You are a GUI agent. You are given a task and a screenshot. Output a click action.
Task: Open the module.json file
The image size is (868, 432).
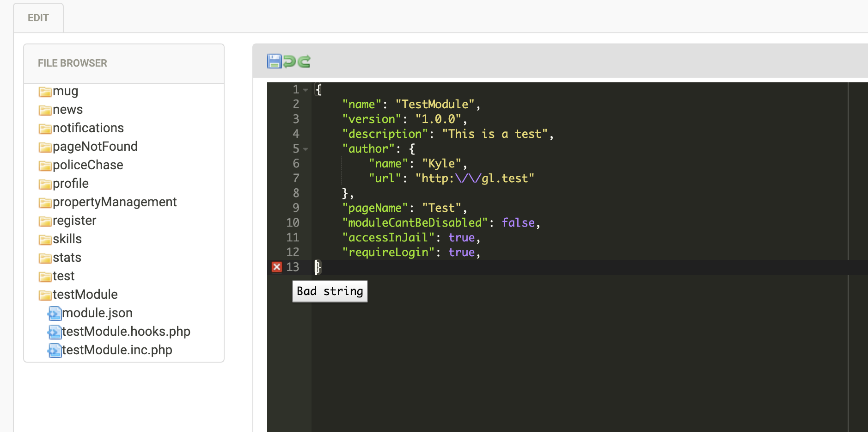tap(97, 313)
